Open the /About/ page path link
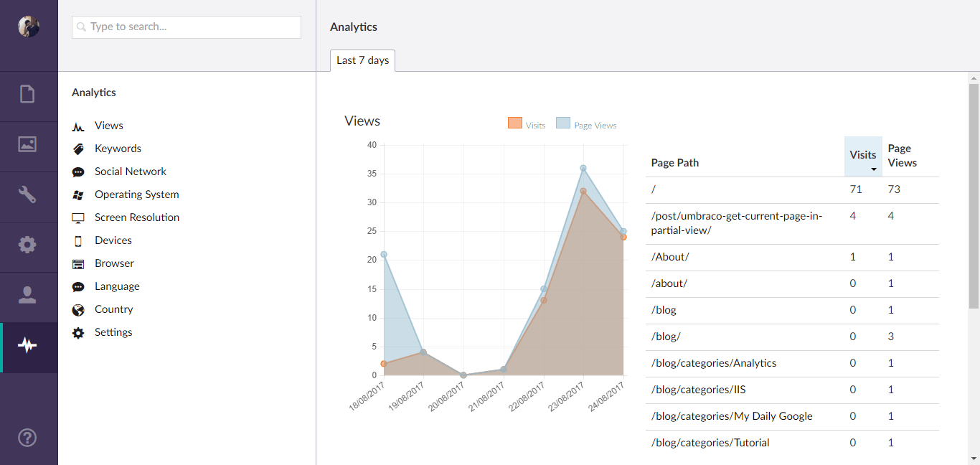The image size is (980, 465). pyautogui.click(x=668, y=256)
